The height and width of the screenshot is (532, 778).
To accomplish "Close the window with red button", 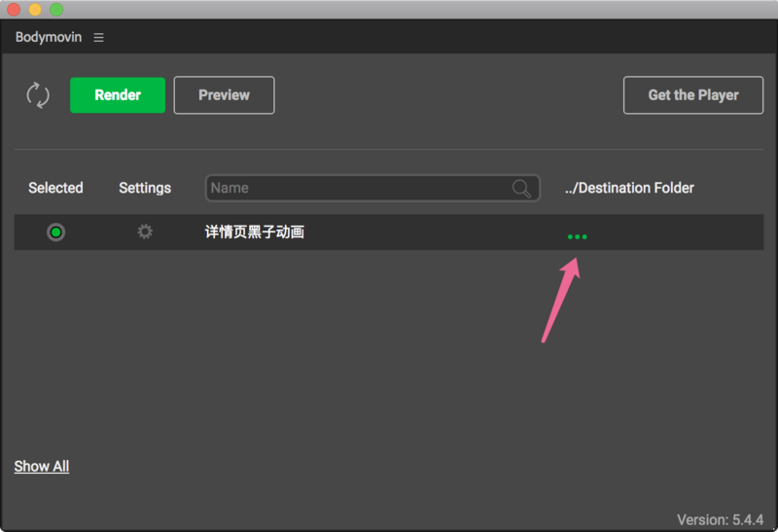I will pyautogui.click(x=14, y=10).
